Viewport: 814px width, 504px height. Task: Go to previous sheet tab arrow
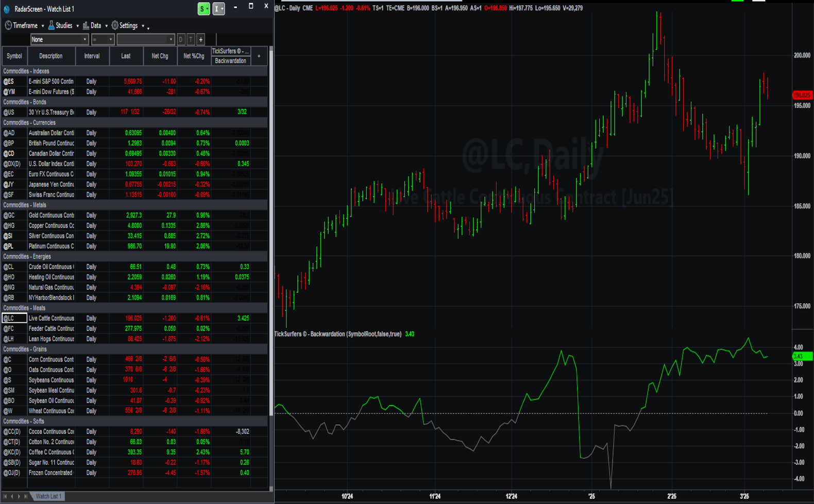click(12, 496)
